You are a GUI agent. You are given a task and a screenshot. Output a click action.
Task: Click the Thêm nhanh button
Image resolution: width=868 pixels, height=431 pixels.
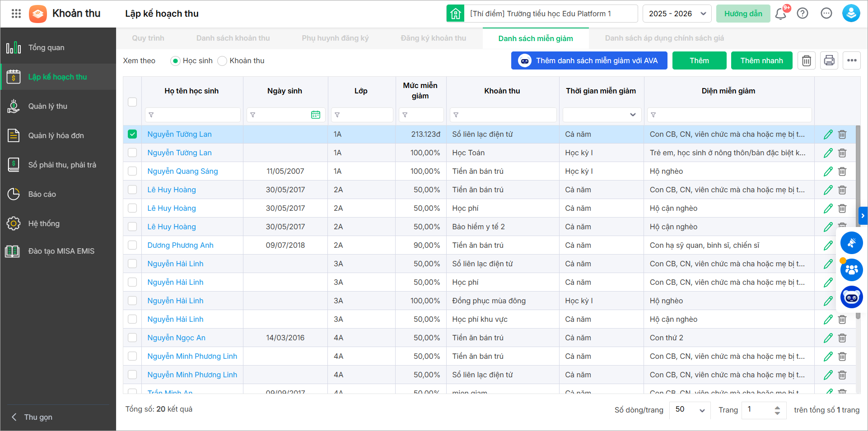761,60
